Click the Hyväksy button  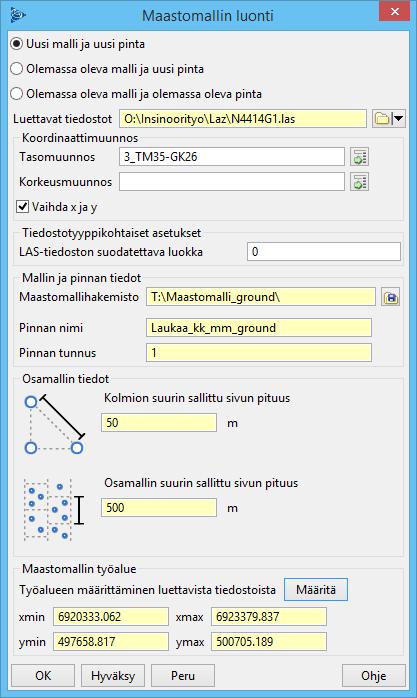pyautogui.click(x=113, y=676)
